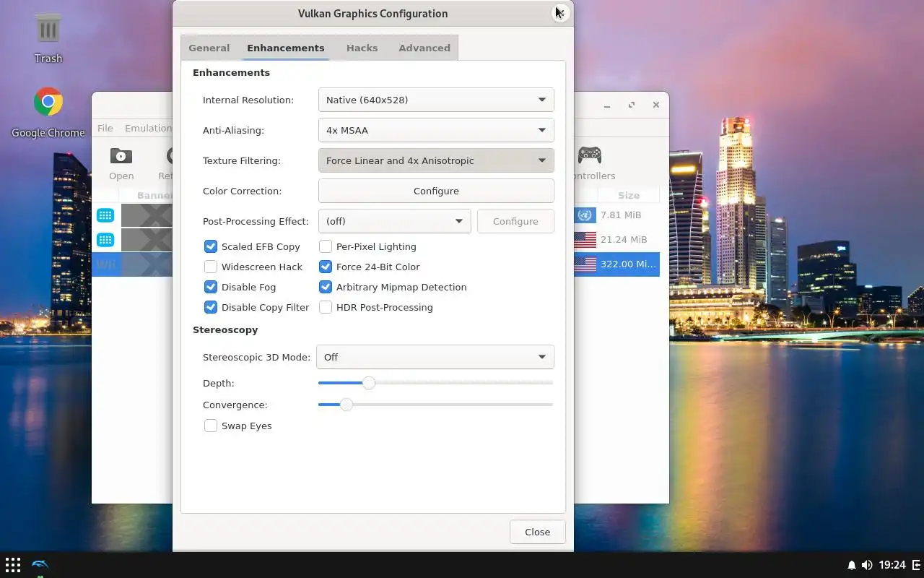Check the Swap Eyes option
Viewport: 924px width, 578px height.
point(210,426)
